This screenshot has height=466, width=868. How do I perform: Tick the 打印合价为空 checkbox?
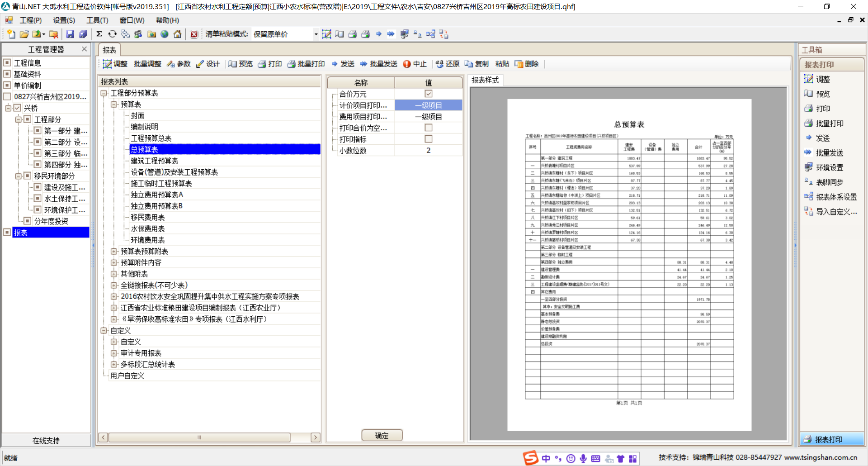tap(429, 128)
